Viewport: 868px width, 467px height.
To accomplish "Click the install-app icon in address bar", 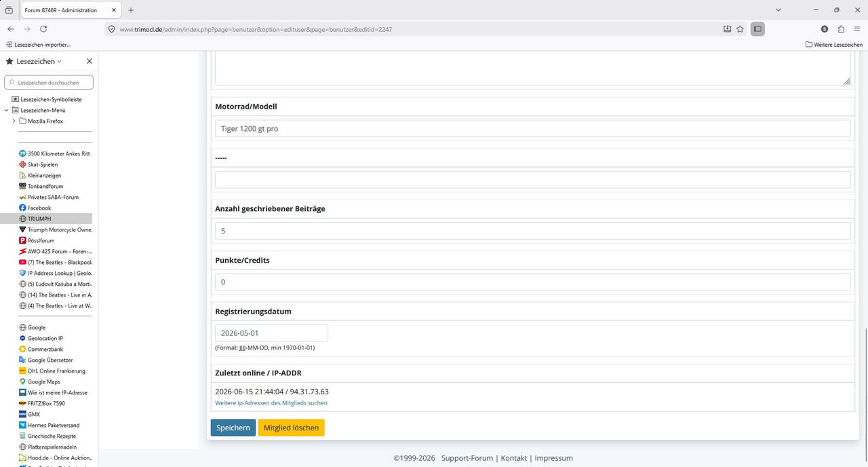I will pos(727,29).
